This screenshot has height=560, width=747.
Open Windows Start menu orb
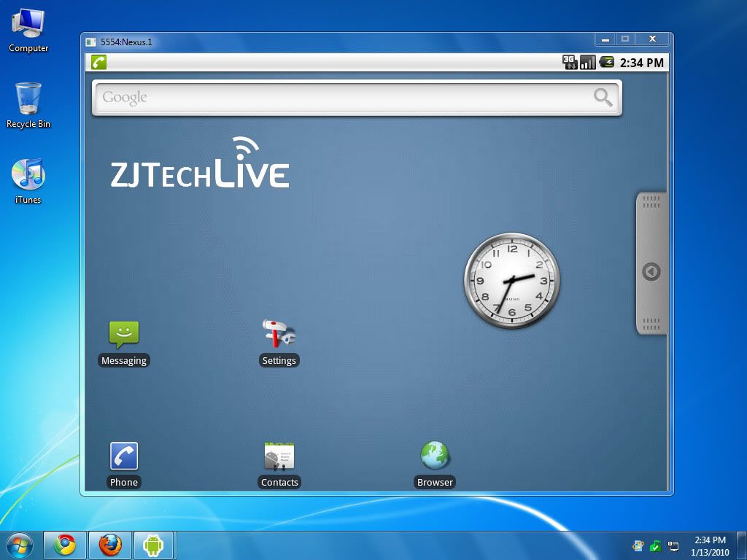[19, 545]
